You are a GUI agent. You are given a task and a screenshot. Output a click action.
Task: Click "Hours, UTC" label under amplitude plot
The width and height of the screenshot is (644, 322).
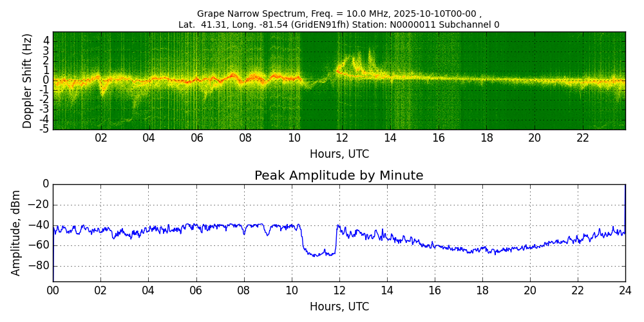pos(339,307)
